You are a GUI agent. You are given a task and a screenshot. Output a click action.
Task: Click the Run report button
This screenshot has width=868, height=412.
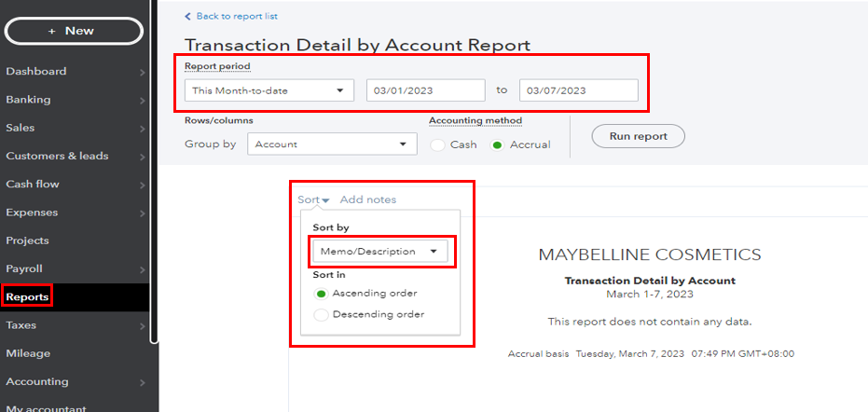click(639, 136)
